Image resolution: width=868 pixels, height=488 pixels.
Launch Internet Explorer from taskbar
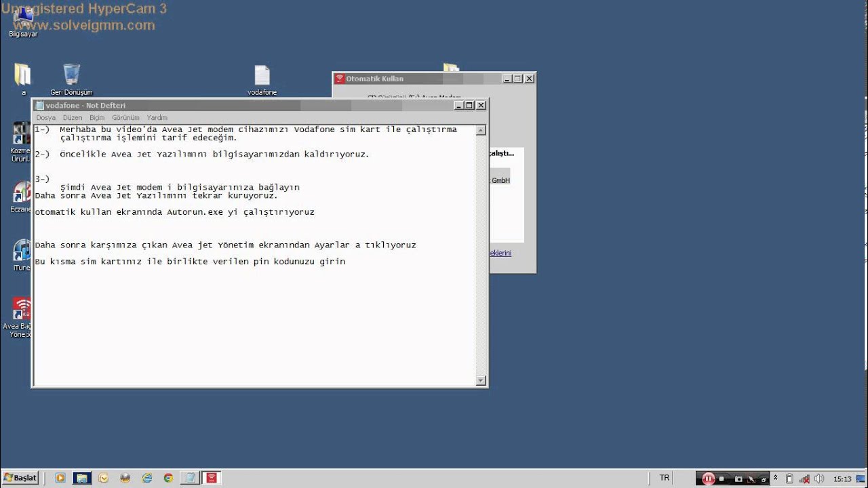pyautogui.click(x=146, y=478)
